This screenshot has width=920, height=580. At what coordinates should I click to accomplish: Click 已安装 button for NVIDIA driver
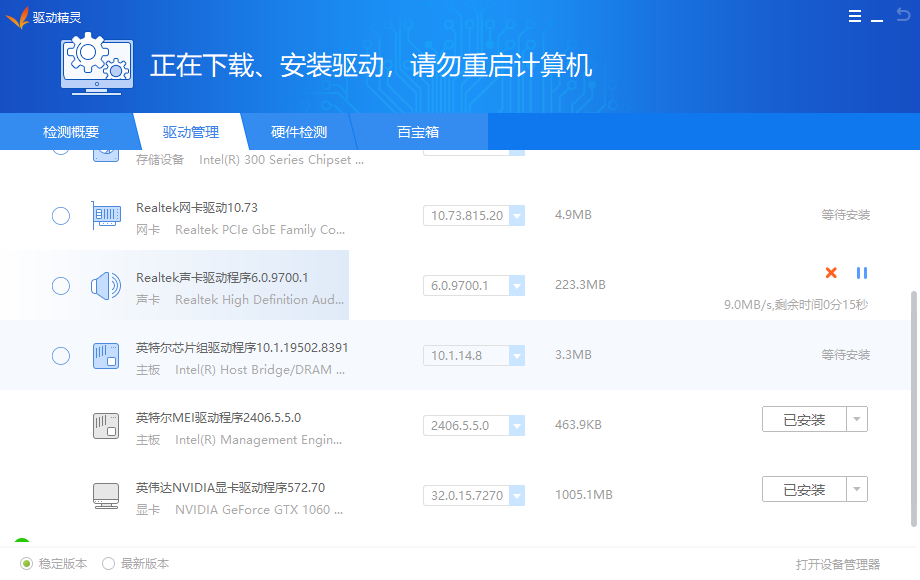(x=804, y=489)
